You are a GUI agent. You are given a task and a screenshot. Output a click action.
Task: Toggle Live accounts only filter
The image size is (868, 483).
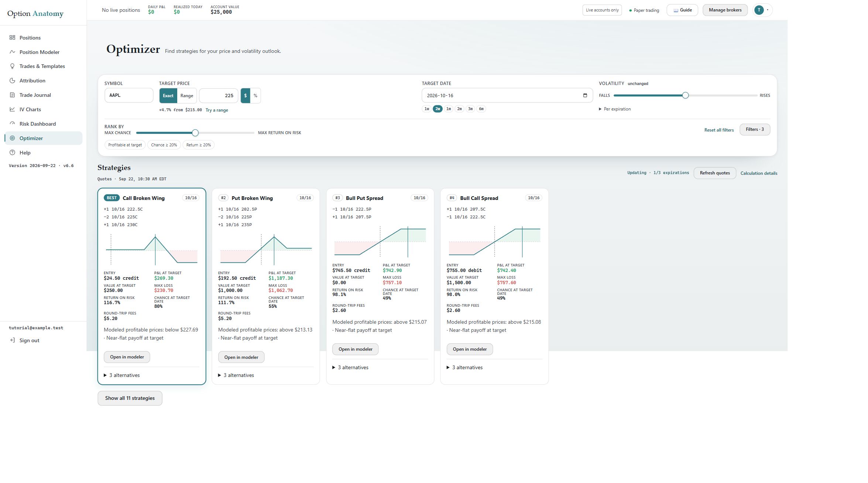(602, 10)
